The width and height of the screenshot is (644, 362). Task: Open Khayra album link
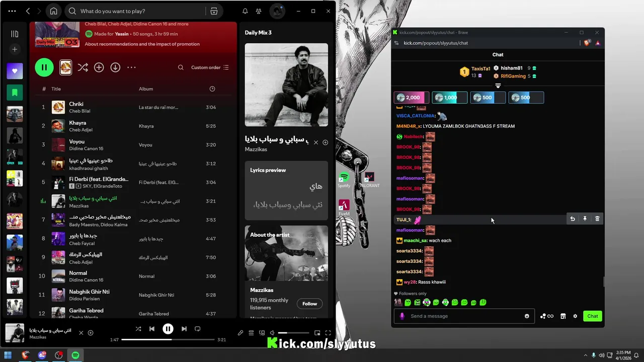[146, 126]
